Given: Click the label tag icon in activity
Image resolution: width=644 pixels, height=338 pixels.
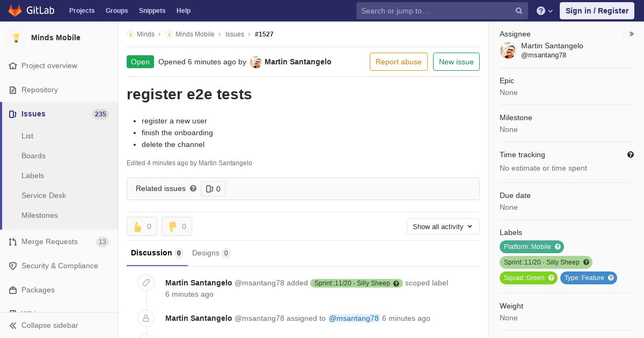Looking at the screenshot, I should [146, 283].
